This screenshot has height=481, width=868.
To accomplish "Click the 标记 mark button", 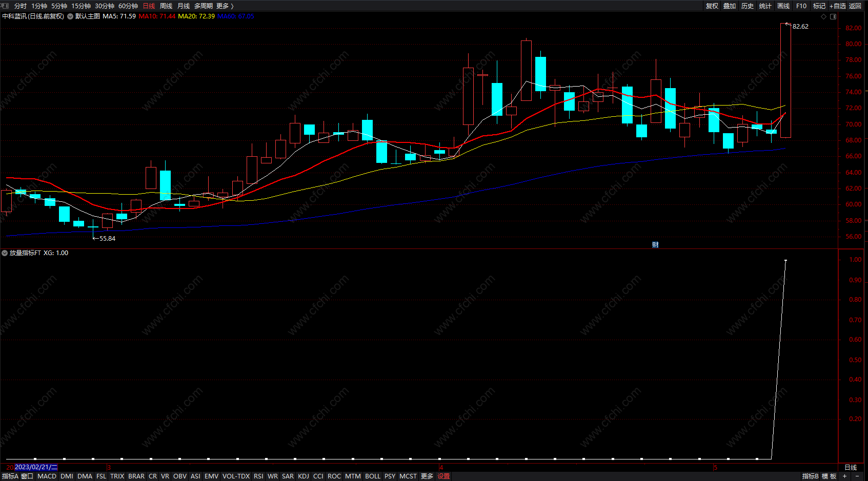I will click(x=819, y=6).
